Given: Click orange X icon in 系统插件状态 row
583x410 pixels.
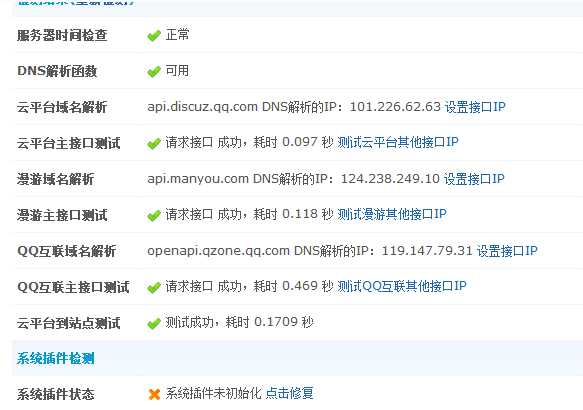Looking at the screenshot, I should coord(154,394).
